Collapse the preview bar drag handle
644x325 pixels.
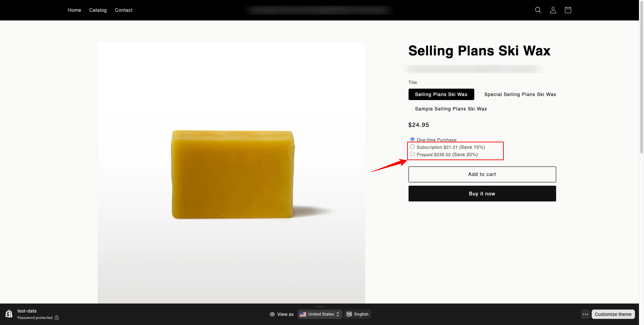coord(320,307)
